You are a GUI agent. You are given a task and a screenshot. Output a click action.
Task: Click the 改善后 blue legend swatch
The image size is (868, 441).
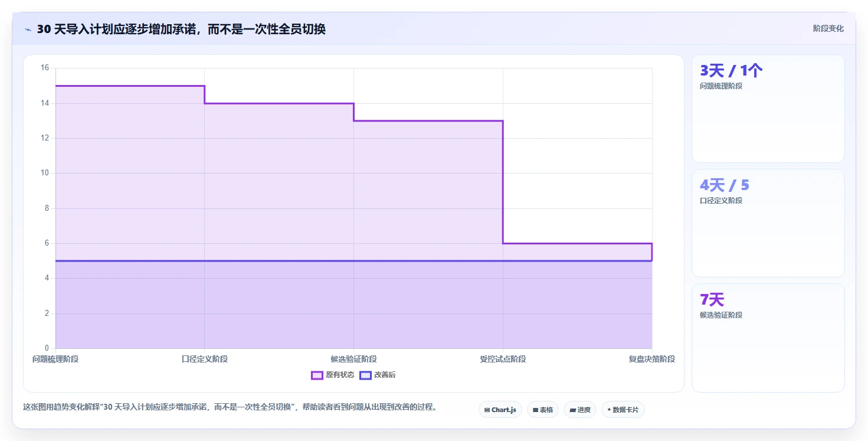365,375
